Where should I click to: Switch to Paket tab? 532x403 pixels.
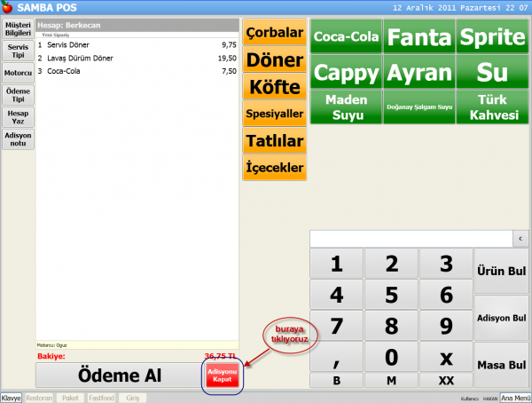click(x=70, y=398)
